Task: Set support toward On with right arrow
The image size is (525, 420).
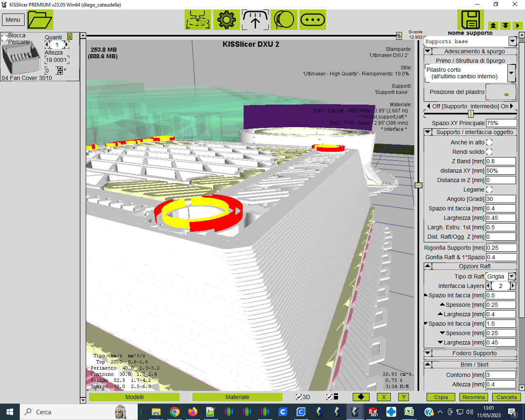Action: (512, 106)
